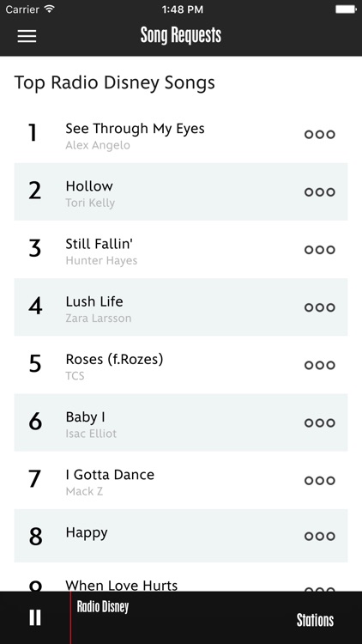This screenshot has width=362, height=644.
Task: Choose Baby I by Isac Elliot
Action: 181,422
